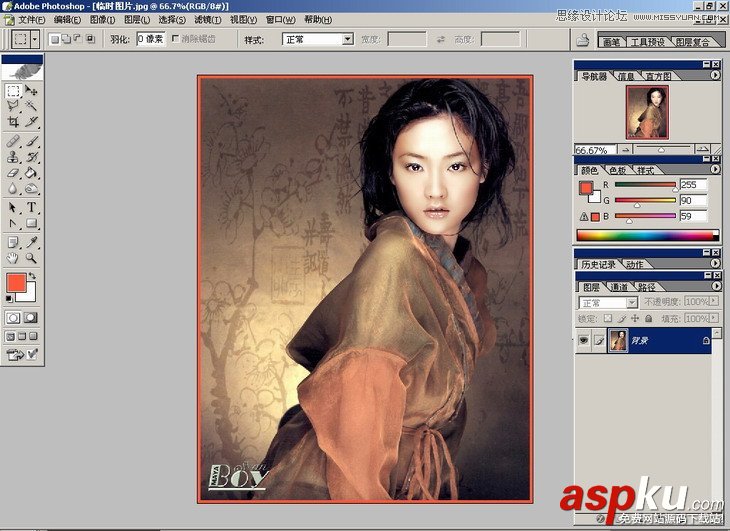Select the Eyedropper tool
The width and height of the screenshot is (730, 531).
31,242
